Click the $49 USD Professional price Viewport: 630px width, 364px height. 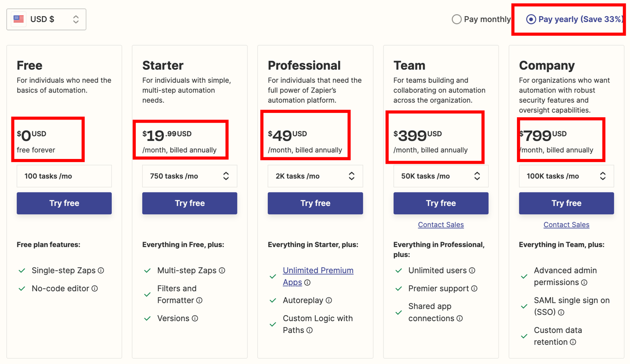click(287, 135)
